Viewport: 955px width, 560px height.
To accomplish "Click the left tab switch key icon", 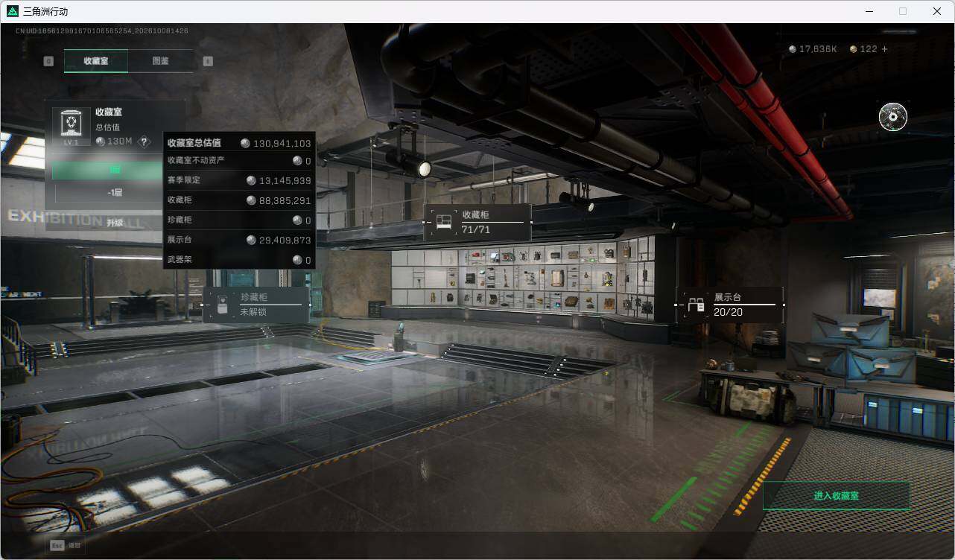I will (x=48, y=61).
